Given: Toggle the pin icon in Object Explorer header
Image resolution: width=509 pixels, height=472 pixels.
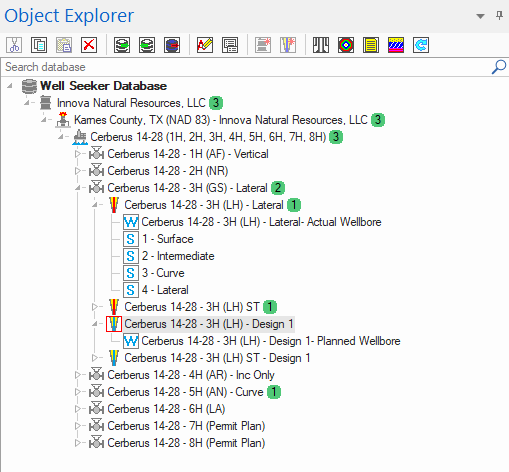Looking at the screenshot, I should (499, 15).
